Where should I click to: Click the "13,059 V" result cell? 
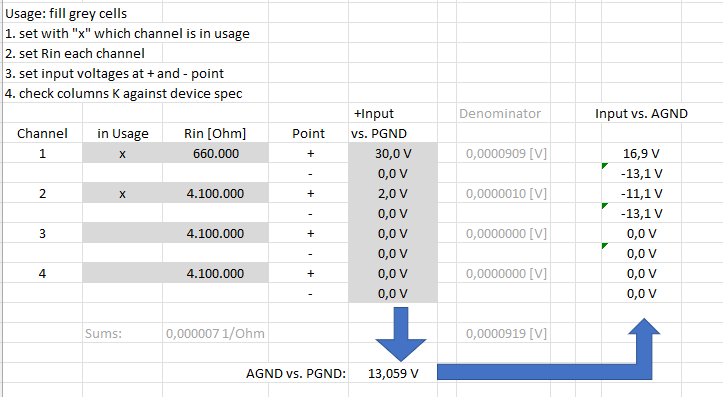point(393,373)
